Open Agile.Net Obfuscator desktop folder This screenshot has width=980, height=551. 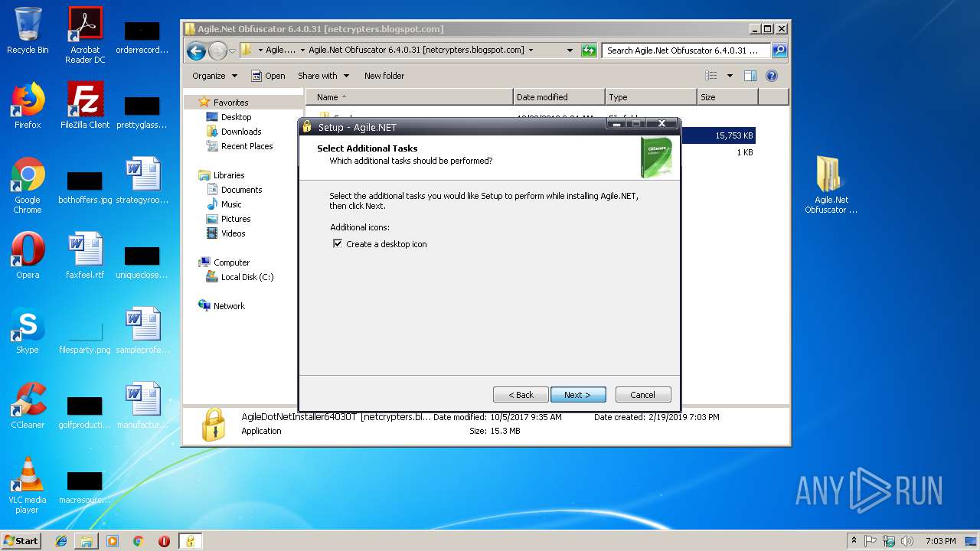coord(831,184)
